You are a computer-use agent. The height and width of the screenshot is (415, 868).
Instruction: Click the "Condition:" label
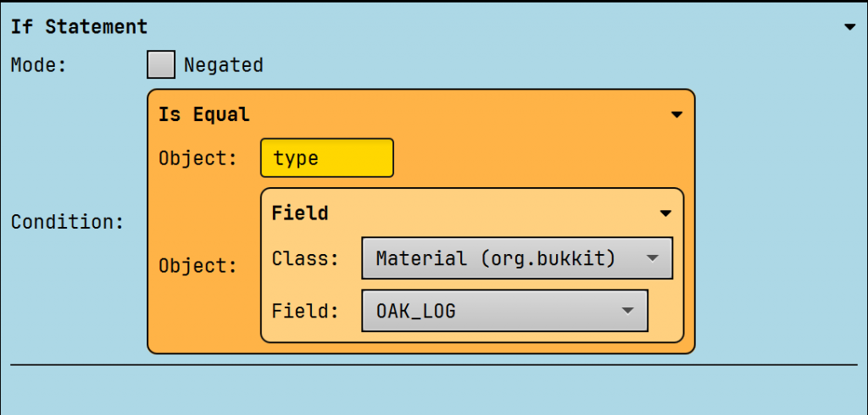(x=67, y=222)
